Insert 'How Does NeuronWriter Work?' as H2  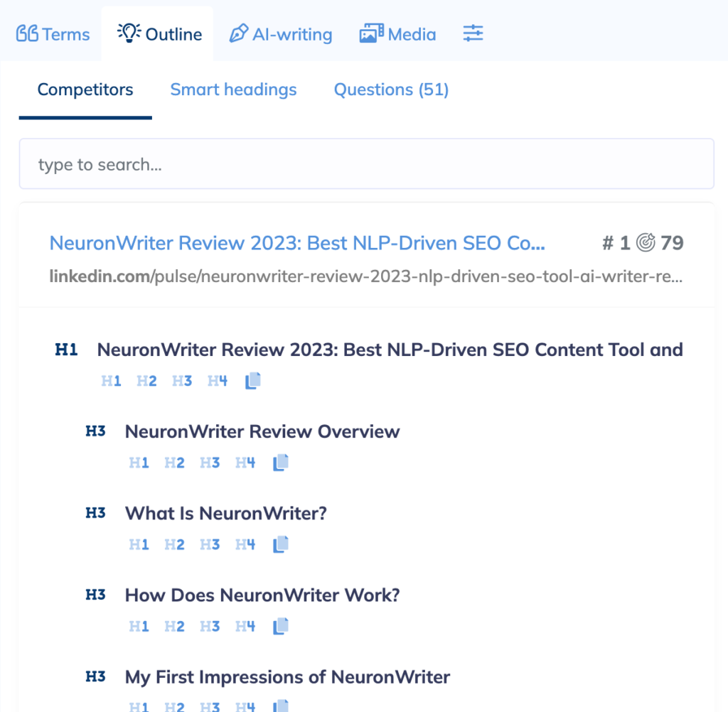175,627
